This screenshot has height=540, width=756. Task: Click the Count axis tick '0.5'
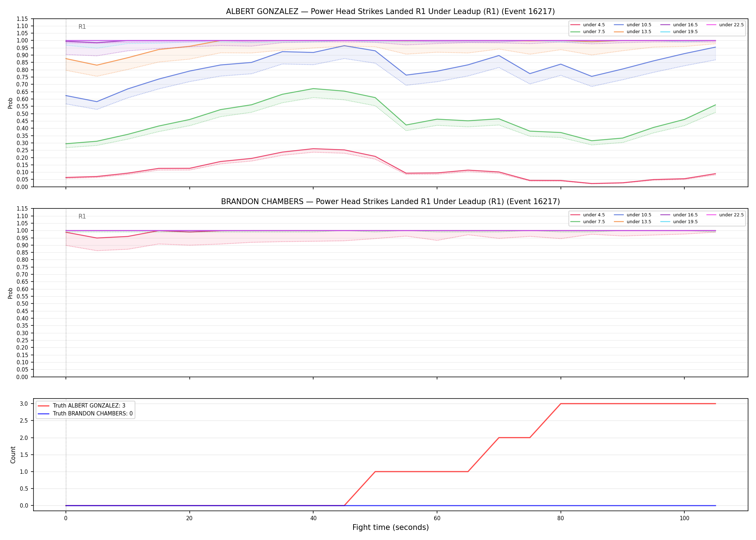[24, 489]
